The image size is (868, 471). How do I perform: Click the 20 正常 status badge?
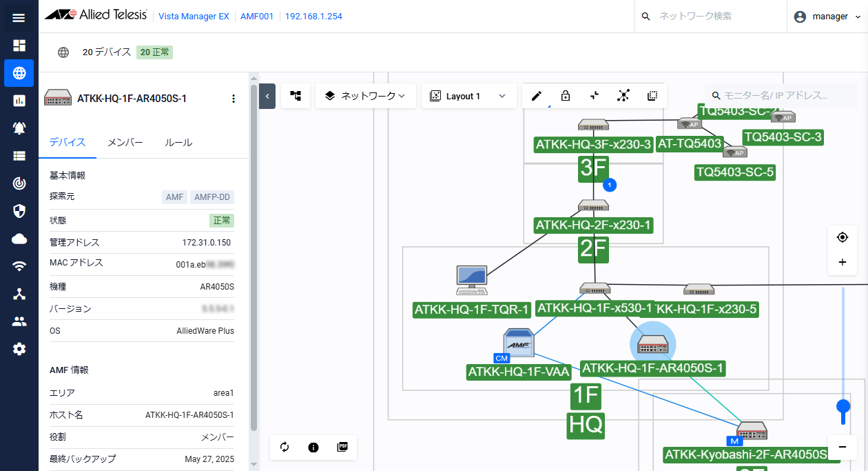154,52
